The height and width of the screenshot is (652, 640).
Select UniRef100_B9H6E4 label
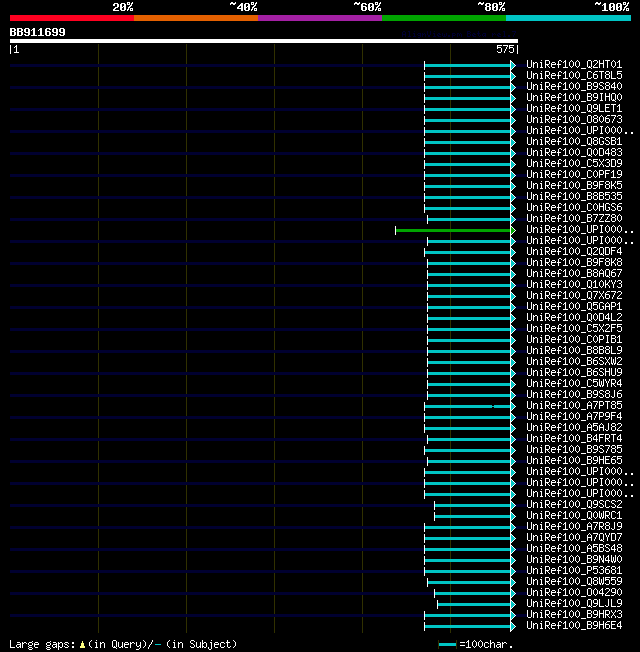coord(574,625)
